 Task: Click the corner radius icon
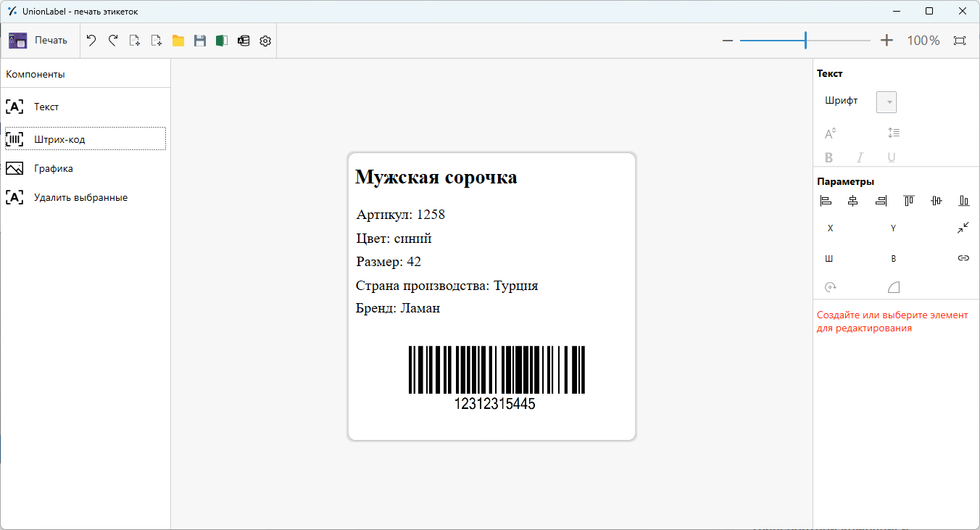point(894,288)
